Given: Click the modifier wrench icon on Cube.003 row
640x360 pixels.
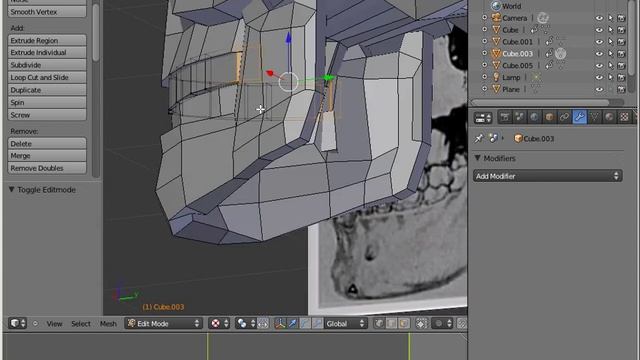Looking at the screenshot, I should (549, 53).
